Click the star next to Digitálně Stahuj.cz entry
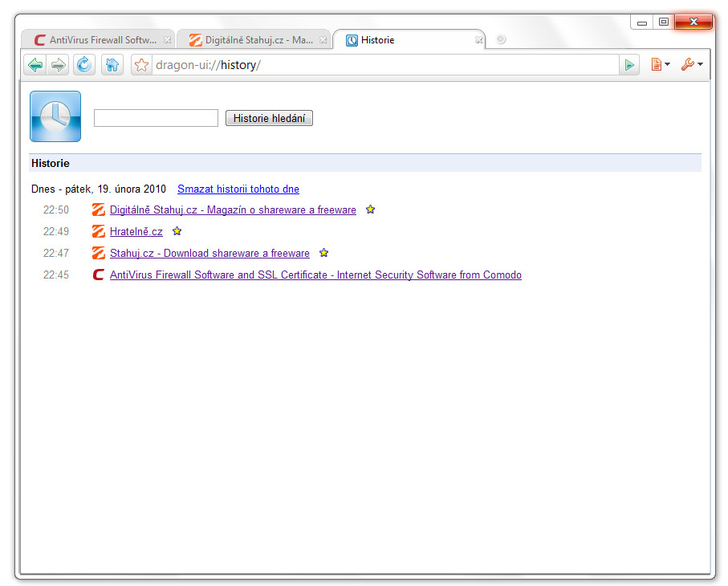The height and width of the screenshot is (586, 728). tap(370, 210)
